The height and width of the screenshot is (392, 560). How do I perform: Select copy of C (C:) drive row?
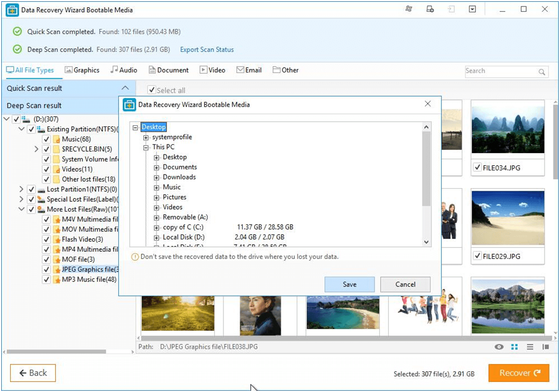coord(228,227)
